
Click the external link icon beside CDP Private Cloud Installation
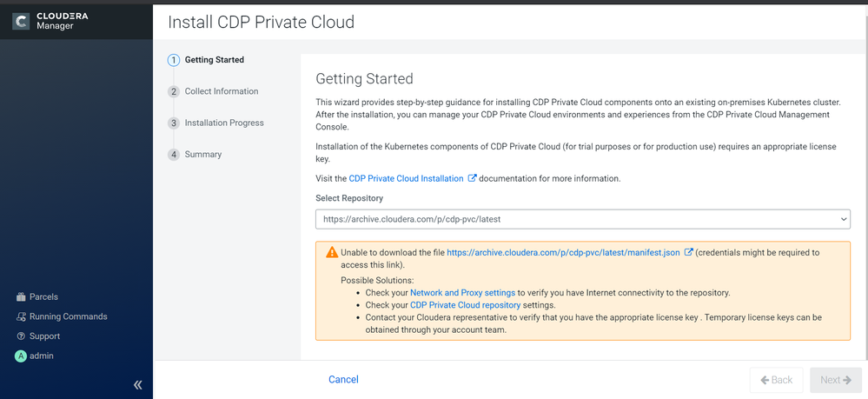coord(473,178)
